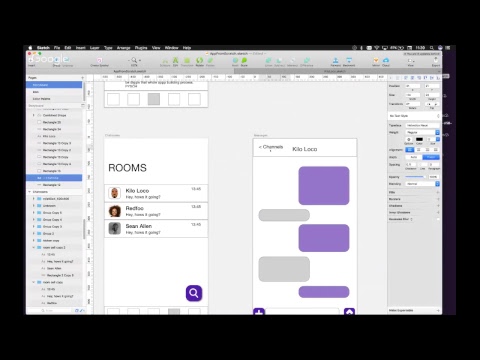Click the Mirror toolbar icon

376,60
